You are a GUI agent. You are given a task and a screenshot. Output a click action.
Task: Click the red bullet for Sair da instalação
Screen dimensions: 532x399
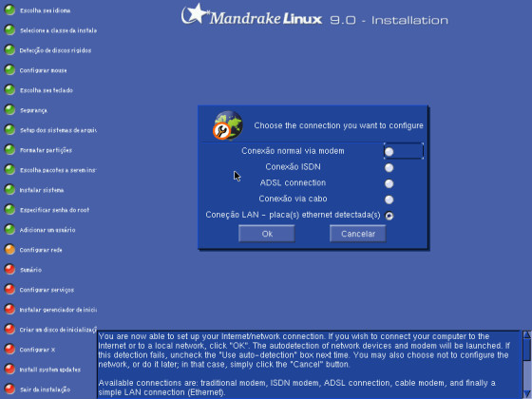pyautogui.click(x=9, y=389)
